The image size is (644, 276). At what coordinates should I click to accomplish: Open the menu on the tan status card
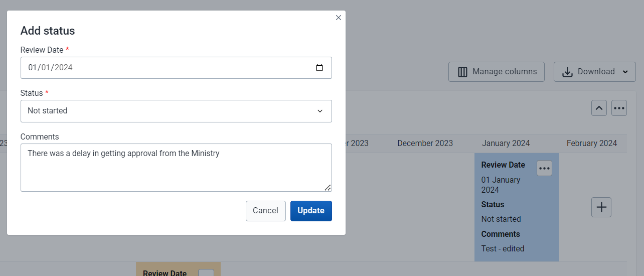pyautogui.click(x=206, y=272)
